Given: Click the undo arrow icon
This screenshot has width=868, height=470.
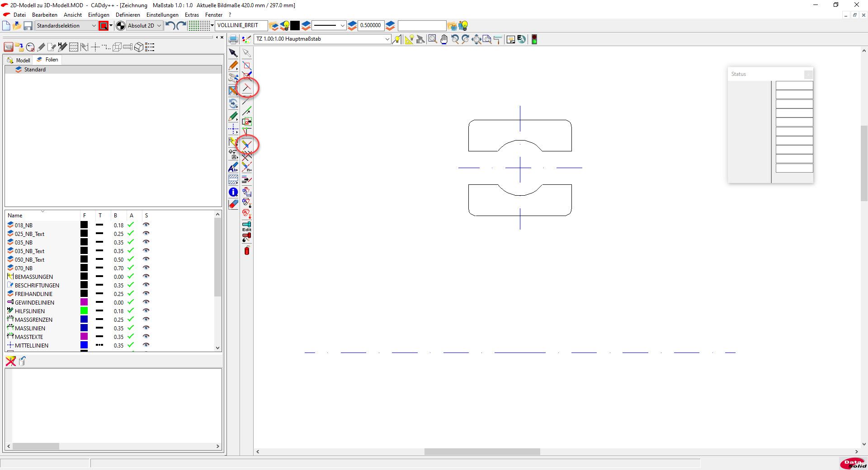Looking at the screenshot, I should (170, 26).
